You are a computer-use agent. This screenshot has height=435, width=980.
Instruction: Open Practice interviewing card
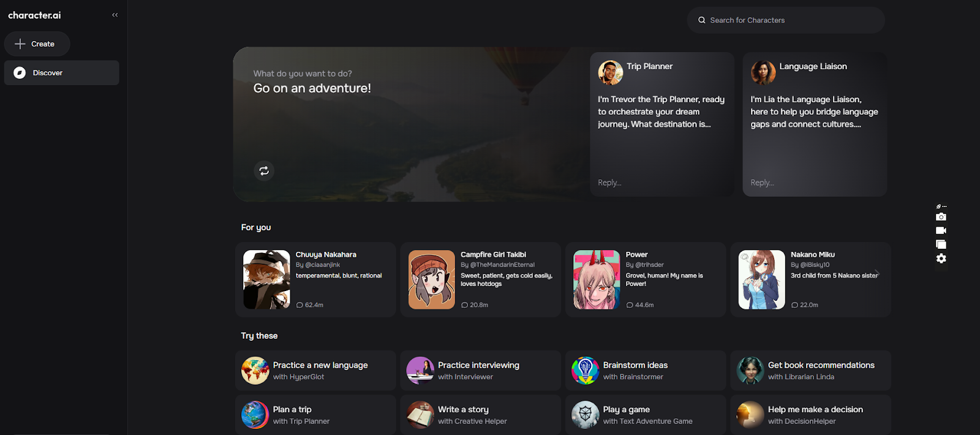481,371
